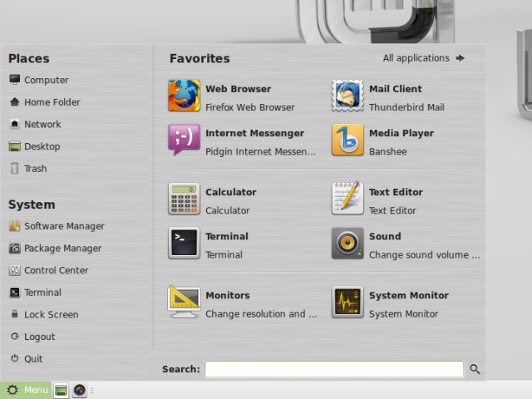This screenshot has width=532, height=399.
Task: Open the Monitors display icon
Action: tap(184, 302)
